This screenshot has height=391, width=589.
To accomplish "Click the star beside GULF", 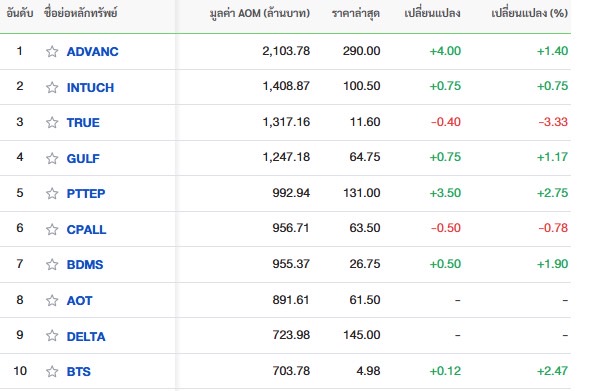I will point(52,159).
